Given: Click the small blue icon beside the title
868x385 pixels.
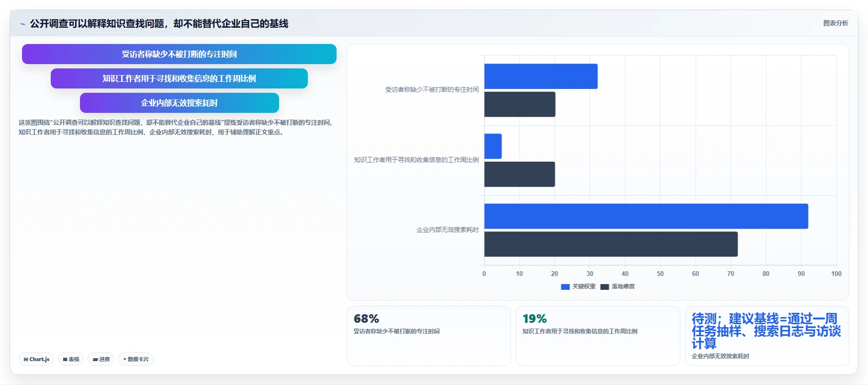Looking at the screenshot, I should click(23, 24).
